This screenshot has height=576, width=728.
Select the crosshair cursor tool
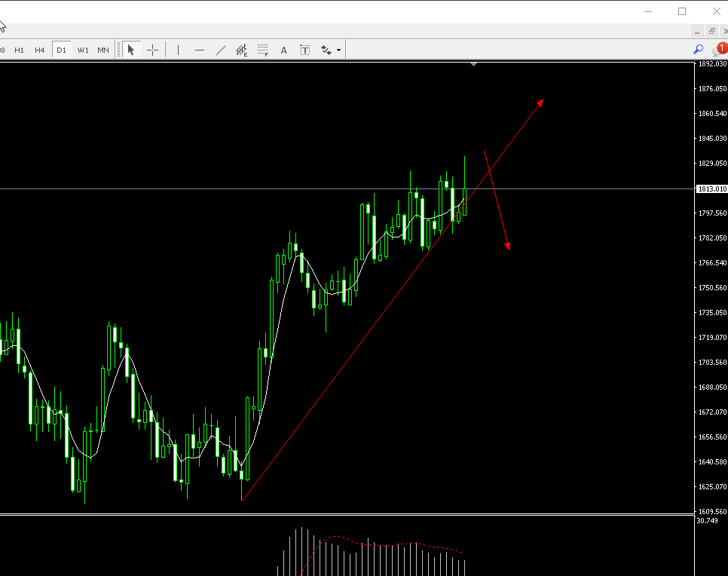point(152,50)
